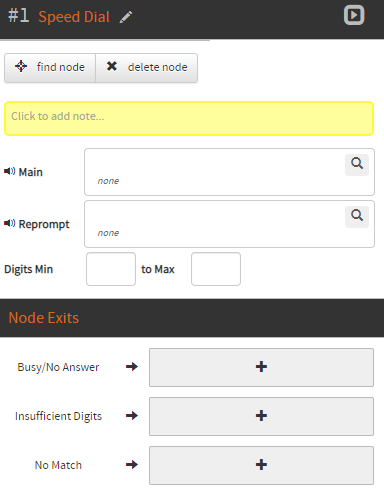Image resolution: width=384 pixels, height=497 pixels.
Task: Click the arrow icon beside Busy/No Answer
Action: tap(132, 367)
